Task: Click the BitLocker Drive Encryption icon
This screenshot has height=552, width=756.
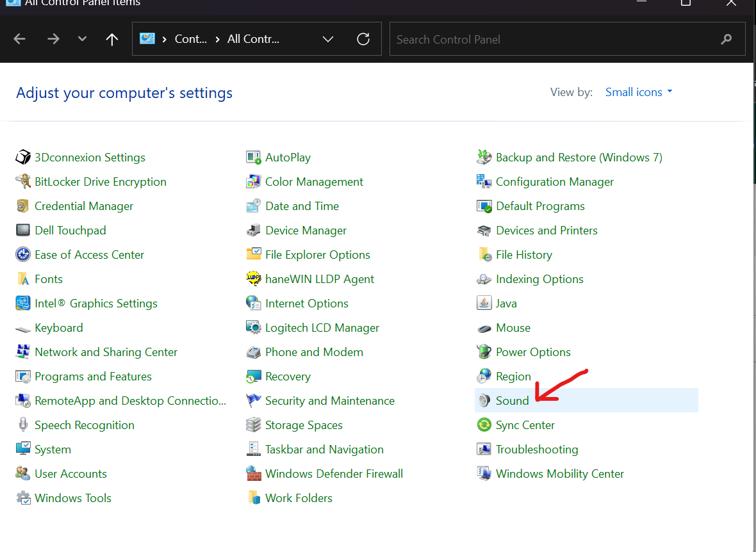Action: coord(23,182)
